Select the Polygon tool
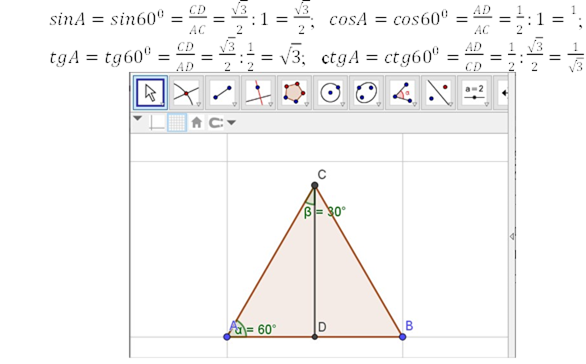The height and width of the screenshot is (364, 586). click(x=294, y=93)
